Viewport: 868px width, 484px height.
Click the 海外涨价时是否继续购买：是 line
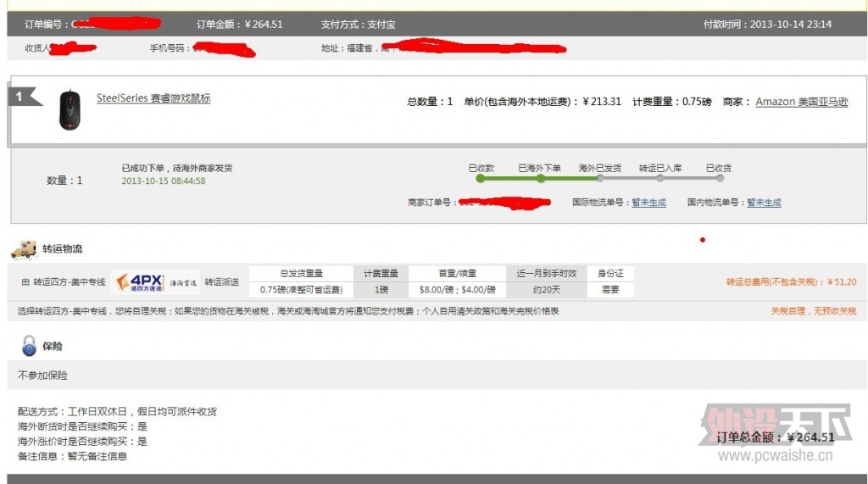[82, 442]
